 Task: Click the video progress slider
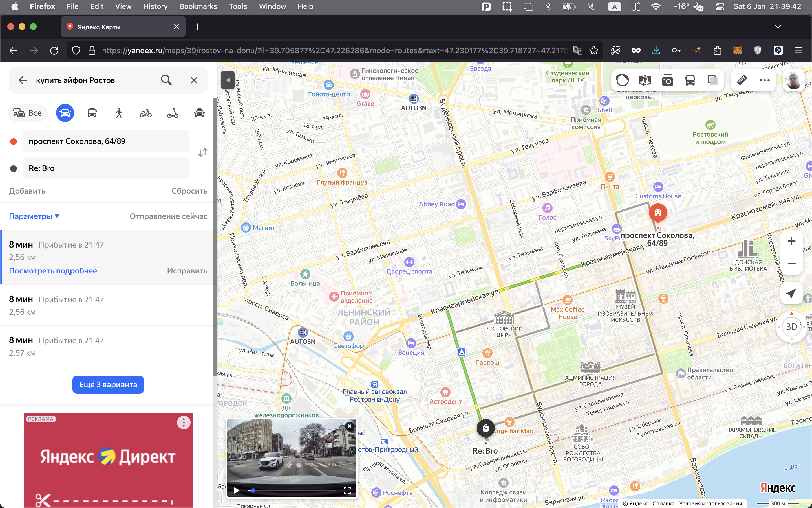click(292, 491)
